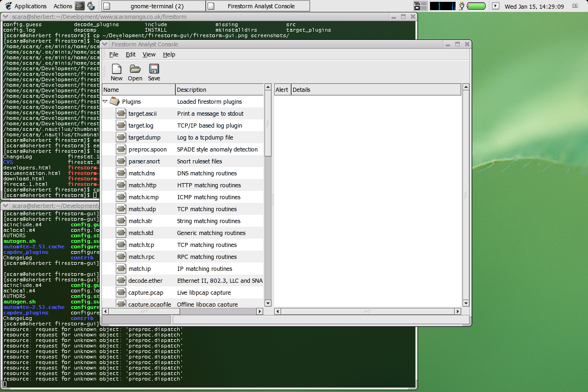The image size is (588, 392).
Task: Switch to Firestorm Analyst Console taskbar button
Action: pos(258,6)
